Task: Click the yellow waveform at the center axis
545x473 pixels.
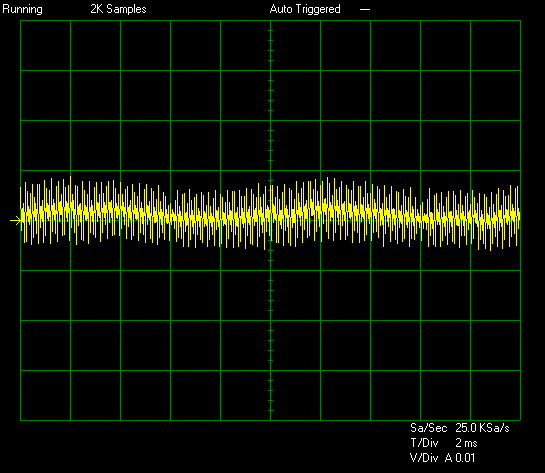Action: click(270, 215)
